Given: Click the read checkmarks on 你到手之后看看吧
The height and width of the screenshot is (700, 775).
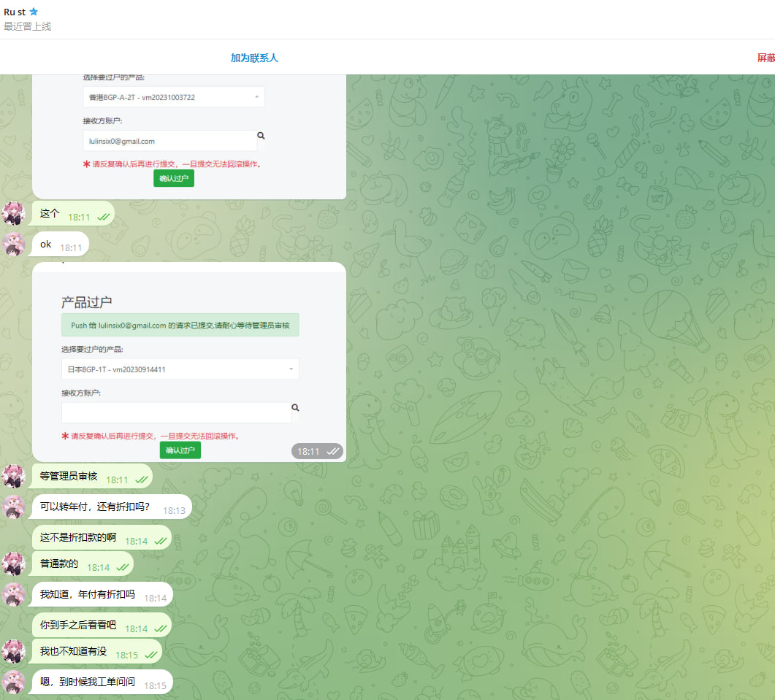Looking at the screenshot, I should click(x=161, y=628).
